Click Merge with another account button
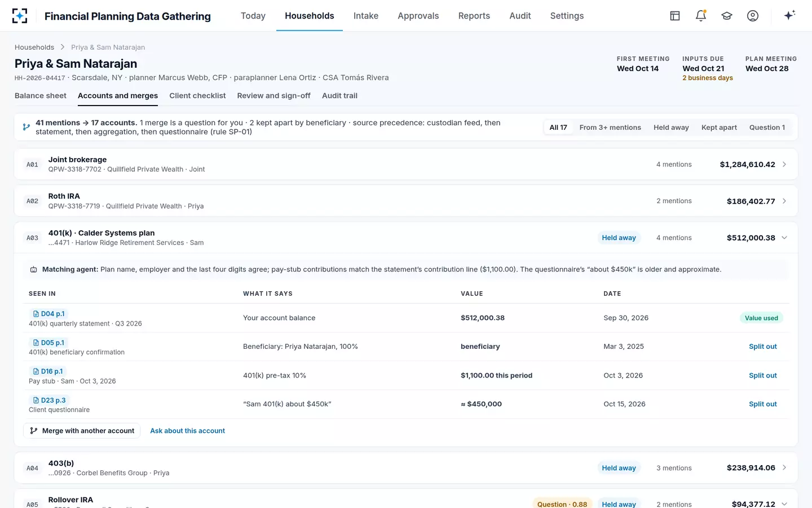Viewport: 812px width, 508px height. tap(82, 431)
